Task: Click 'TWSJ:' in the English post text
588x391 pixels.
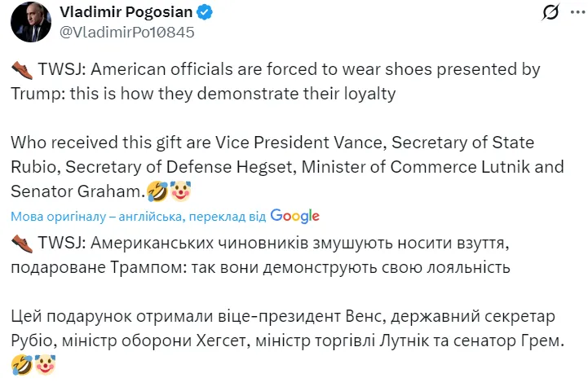Action: coord(60,70)
